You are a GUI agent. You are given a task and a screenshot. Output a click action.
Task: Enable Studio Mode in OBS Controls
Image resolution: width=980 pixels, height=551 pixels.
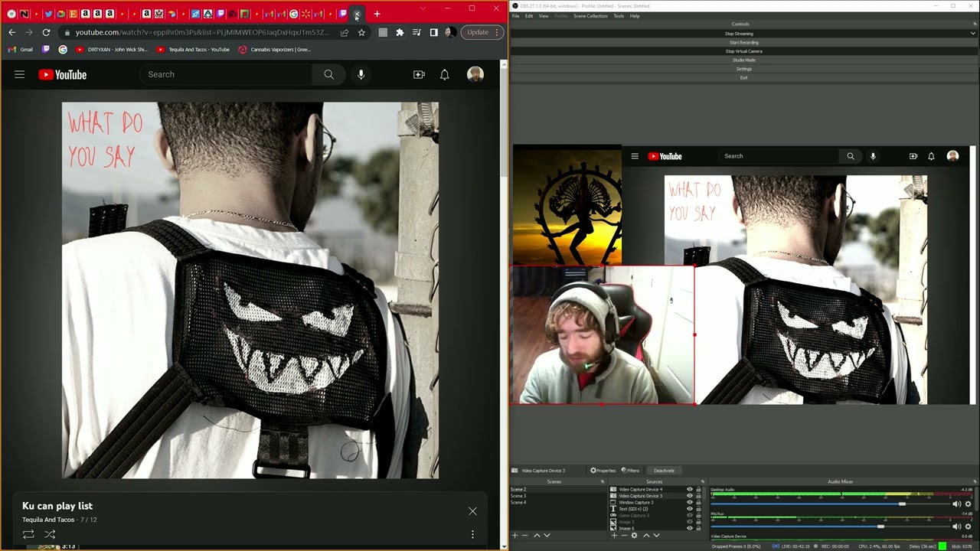(743, 60)
